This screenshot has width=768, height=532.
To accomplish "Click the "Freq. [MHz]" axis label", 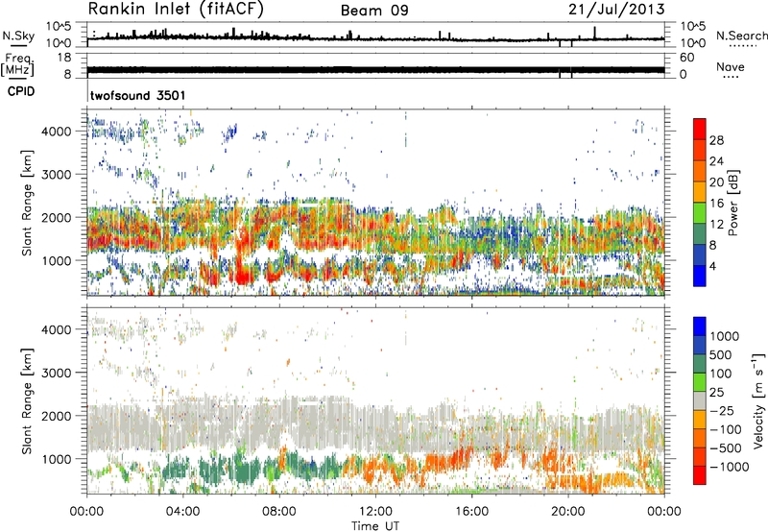I will pyautogui.click(x=18, y=64).
